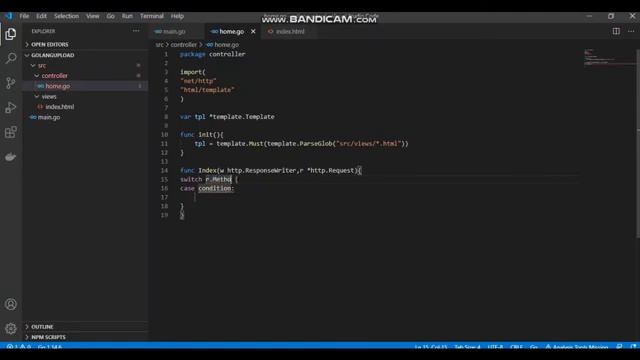Expand the Open Editors section
The height and width of the screenshot is (360, 640).
coord(50,44)
